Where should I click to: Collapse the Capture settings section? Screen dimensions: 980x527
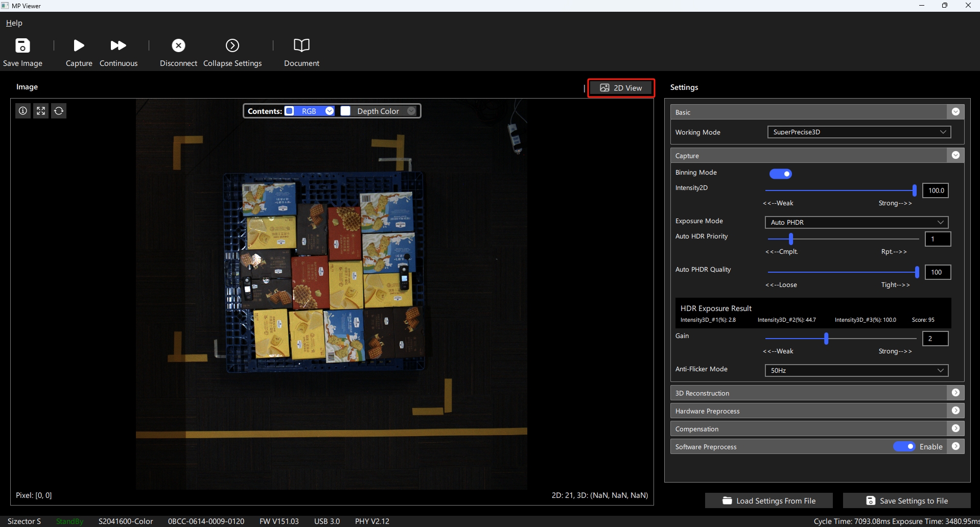pyautogui.click(x=955, y=155)
